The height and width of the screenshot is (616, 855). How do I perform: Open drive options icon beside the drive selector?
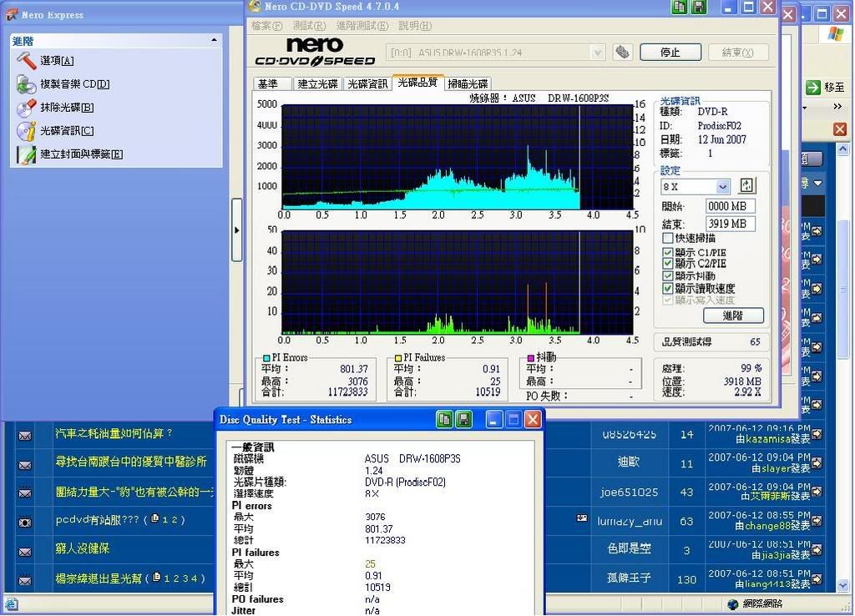(622, 53)
